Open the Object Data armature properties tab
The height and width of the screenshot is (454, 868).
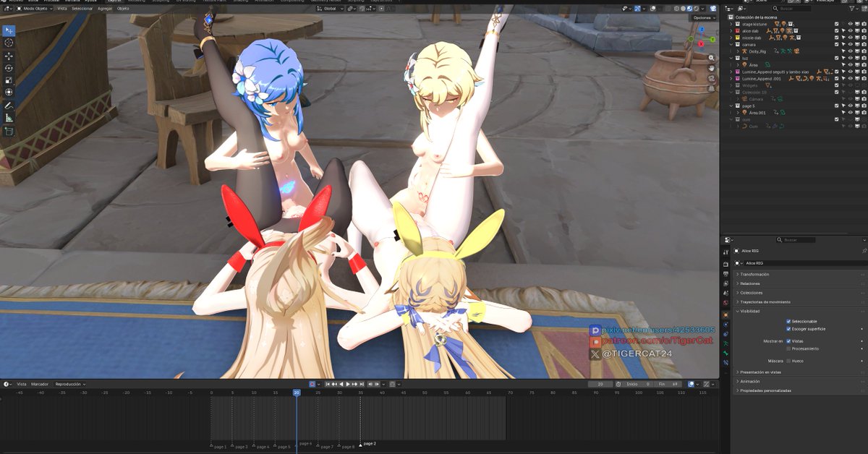click(726, 344)
